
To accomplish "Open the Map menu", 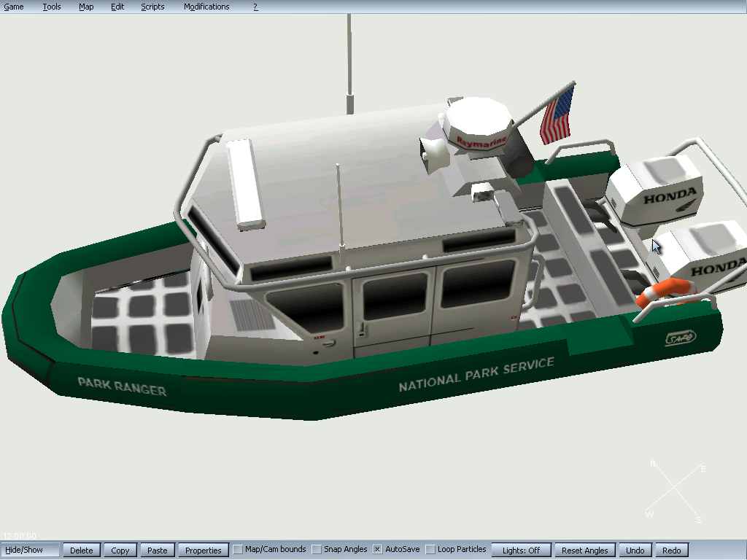I will [86, 7].
